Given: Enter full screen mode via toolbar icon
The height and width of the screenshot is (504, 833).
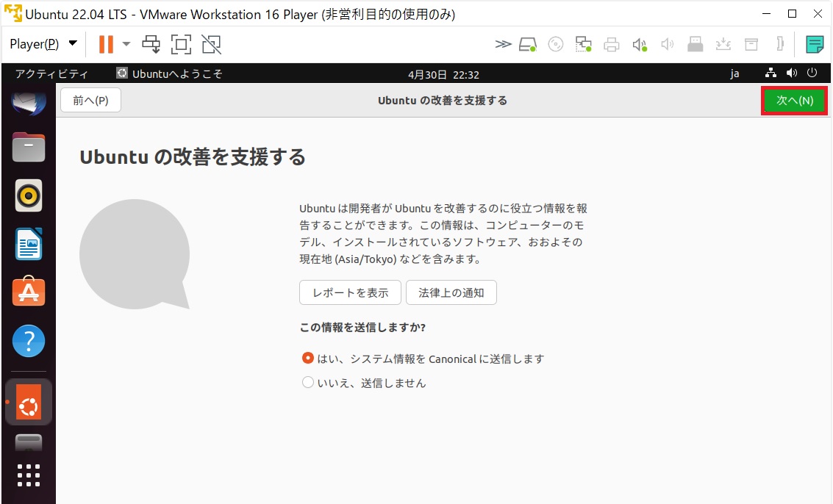Looking at the screenshot, I should click(x=181, y=44).
